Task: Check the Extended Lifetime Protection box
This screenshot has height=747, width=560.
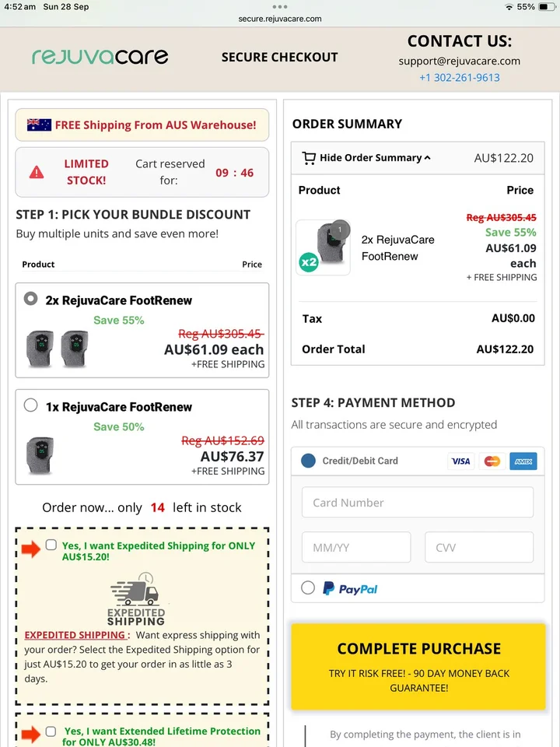Action: pyautogui.click(x=51, y=731)
